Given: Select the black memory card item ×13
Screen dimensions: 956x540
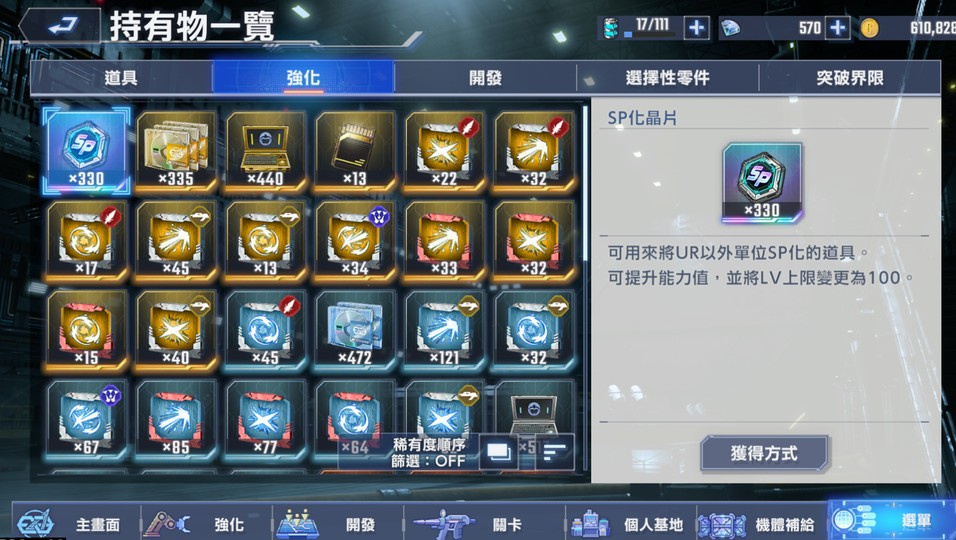Looking at the screenshot, I should [x=354, y=151].
